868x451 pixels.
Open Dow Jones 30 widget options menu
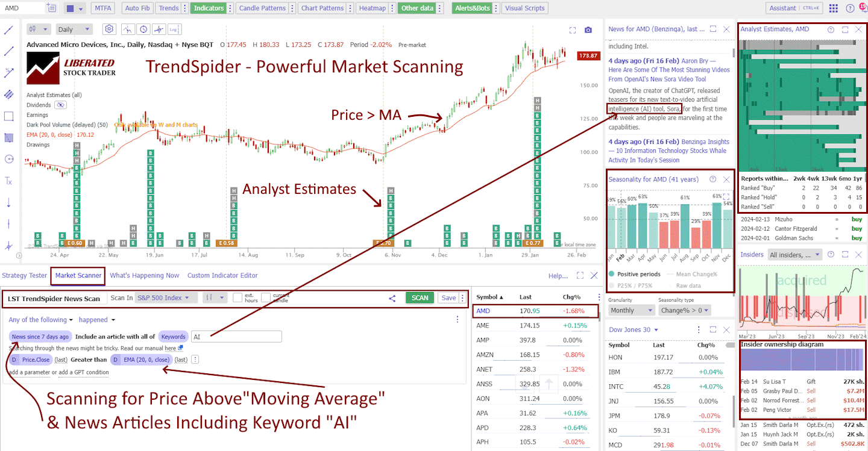coord(699,330)
